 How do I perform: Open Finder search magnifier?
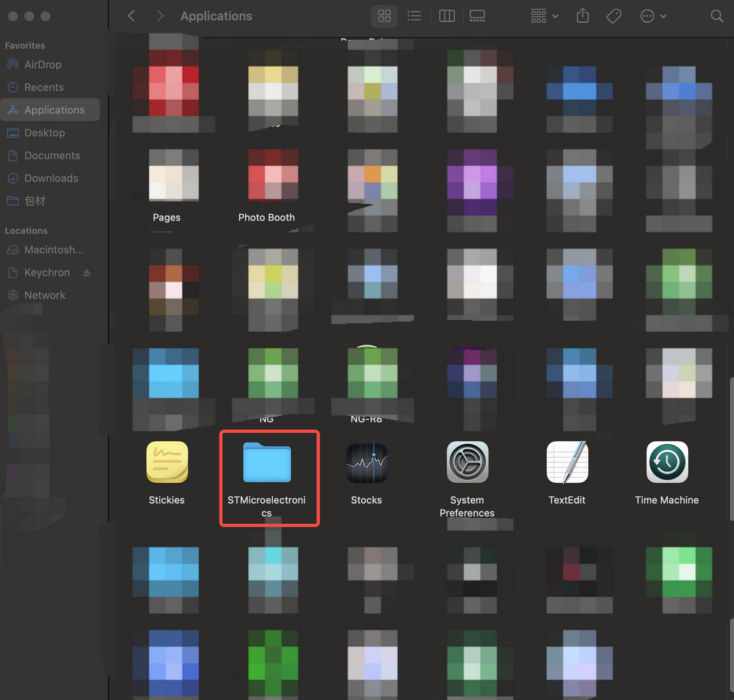click(x=717, y=17)
